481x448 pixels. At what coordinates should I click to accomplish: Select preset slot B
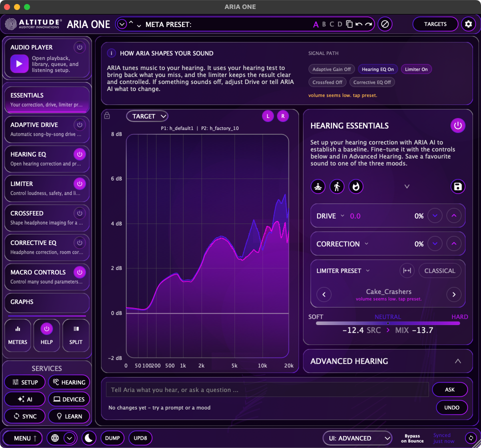pos(324,24)
